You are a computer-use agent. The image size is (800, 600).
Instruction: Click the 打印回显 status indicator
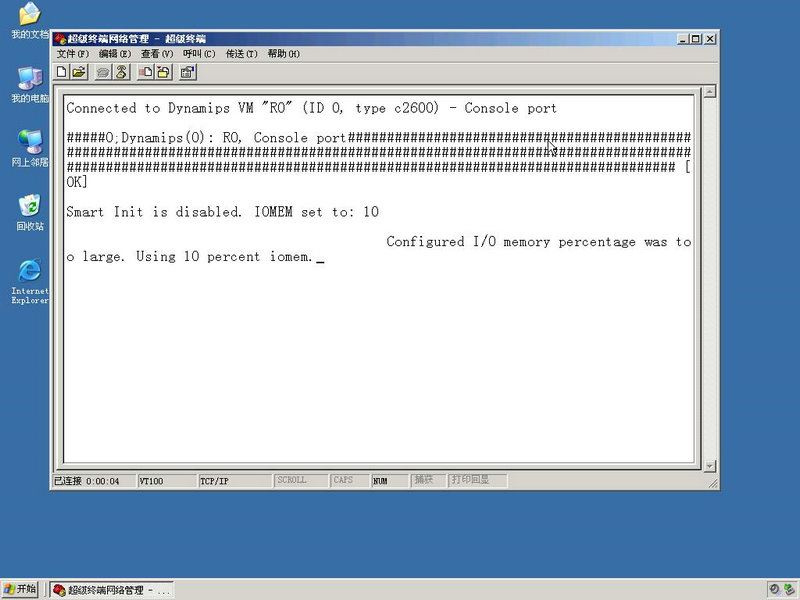pos(478,481)
